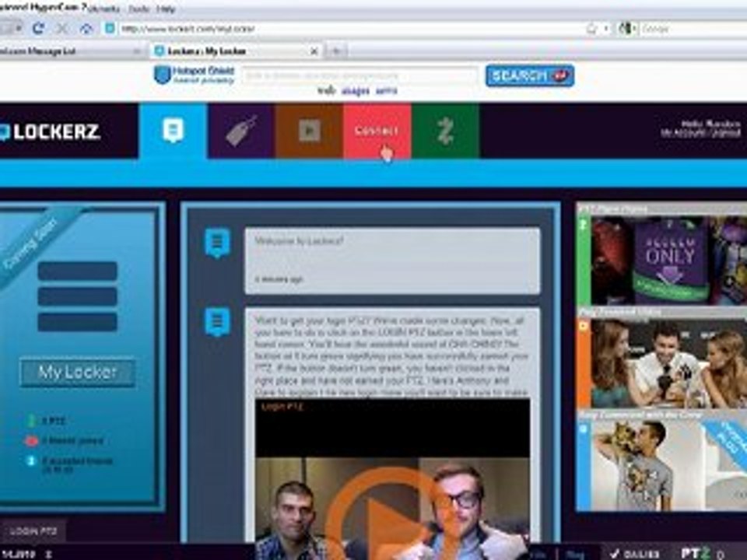Viewport: 747px width, 560px height.
Task: Click the green Z icon on Redeem card
Action: [583, 225]
